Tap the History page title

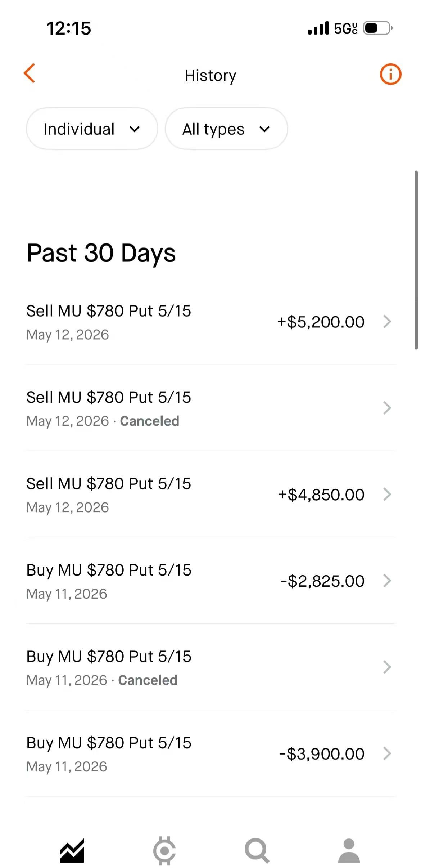tap(210, 76)
